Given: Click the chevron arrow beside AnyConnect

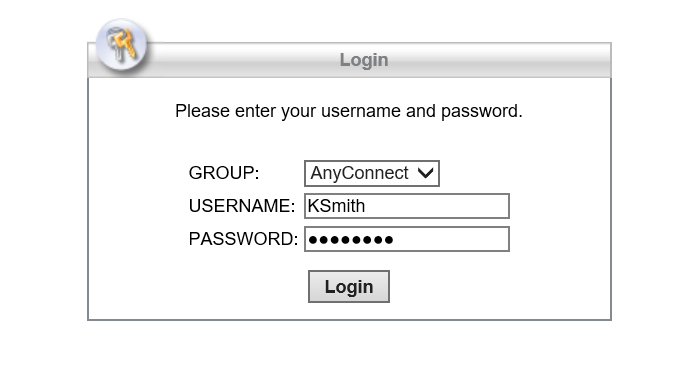Looking at the screenshot, I should pos(426,173).
